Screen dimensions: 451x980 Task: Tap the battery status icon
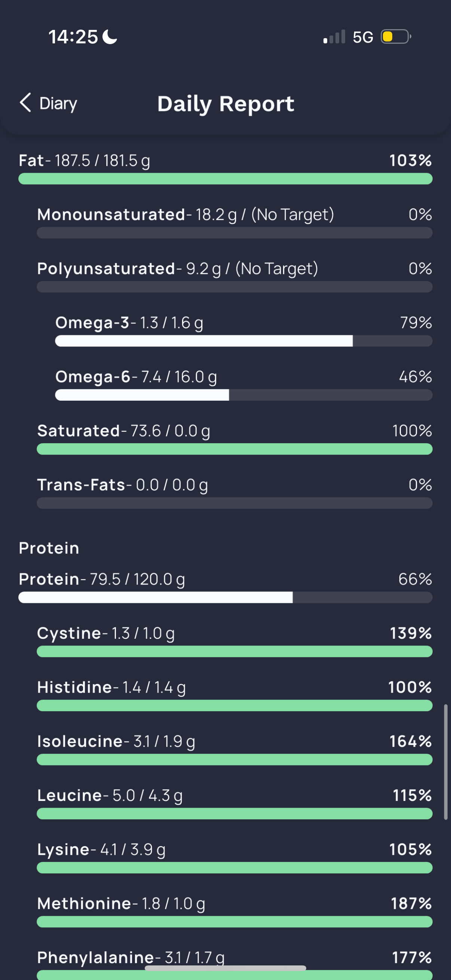click(395, 37)
